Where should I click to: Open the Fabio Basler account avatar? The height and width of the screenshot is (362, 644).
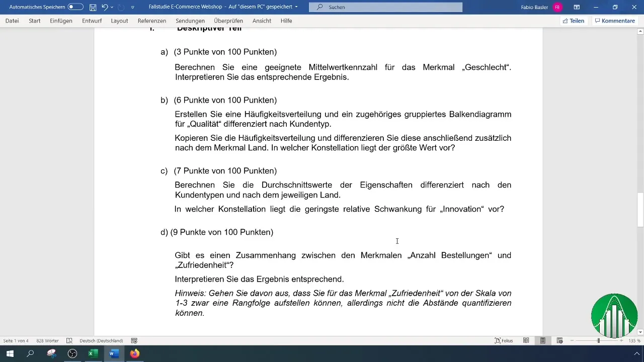pos(557,8)
